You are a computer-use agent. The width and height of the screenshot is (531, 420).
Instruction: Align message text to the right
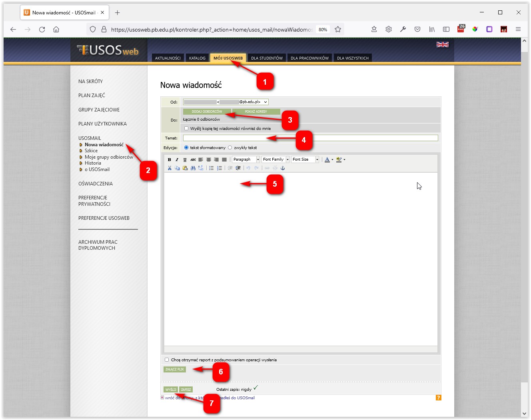(216, 159)
